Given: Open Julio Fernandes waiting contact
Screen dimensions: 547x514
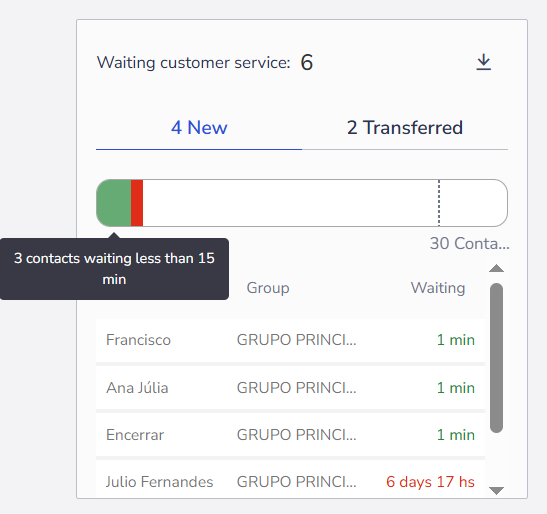Looking at the screenshot, I should click(x=290, y=479).
